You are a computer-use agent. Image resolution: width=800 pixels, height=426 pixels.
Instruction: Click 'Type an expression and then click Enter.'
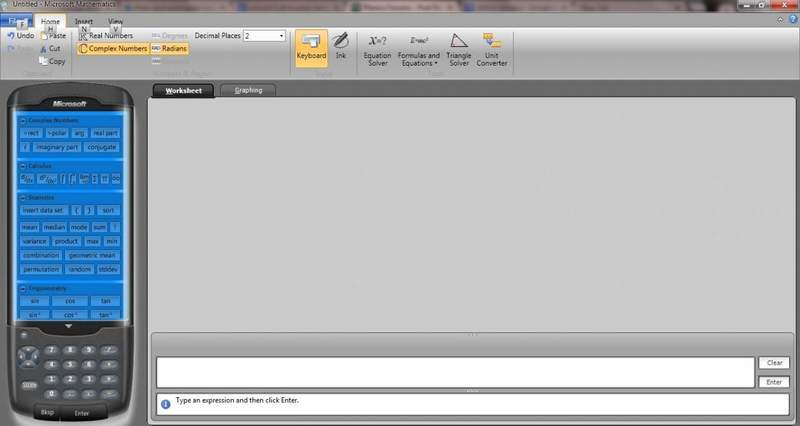click(237, 400)
